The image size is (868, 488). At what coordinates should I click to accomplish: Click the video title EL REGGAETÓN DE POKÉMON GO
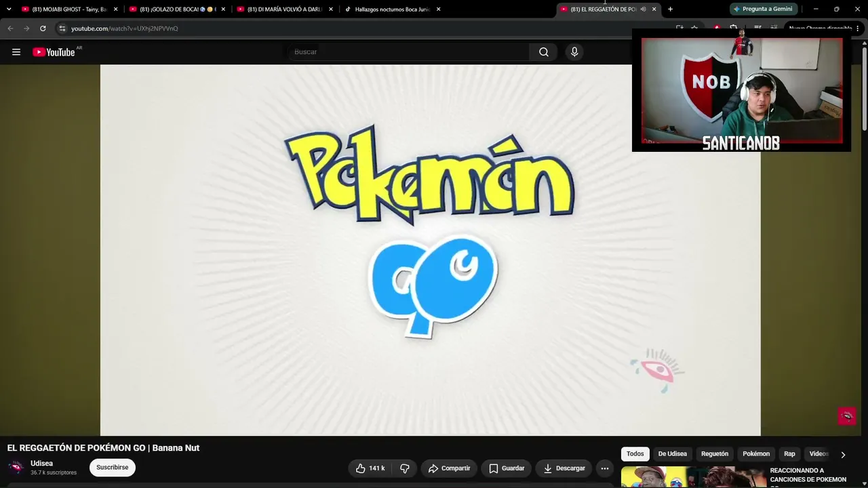coord(103,448)
